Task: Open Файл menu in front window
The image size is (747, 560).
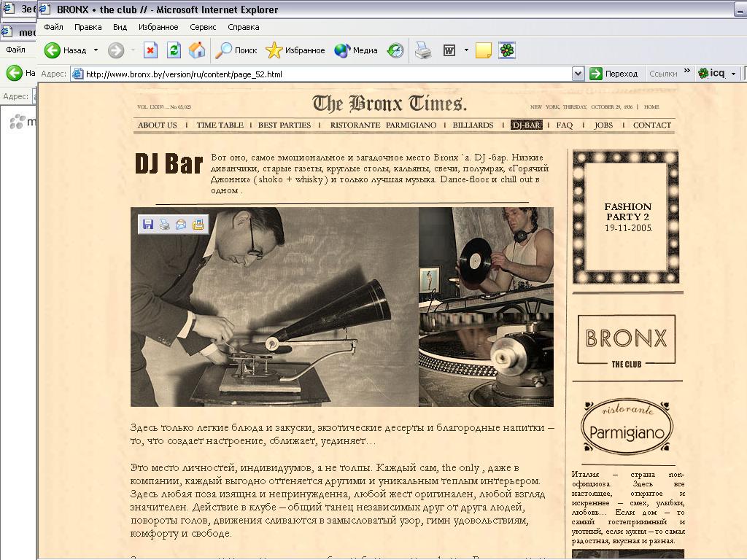Action: click(53, 27)
